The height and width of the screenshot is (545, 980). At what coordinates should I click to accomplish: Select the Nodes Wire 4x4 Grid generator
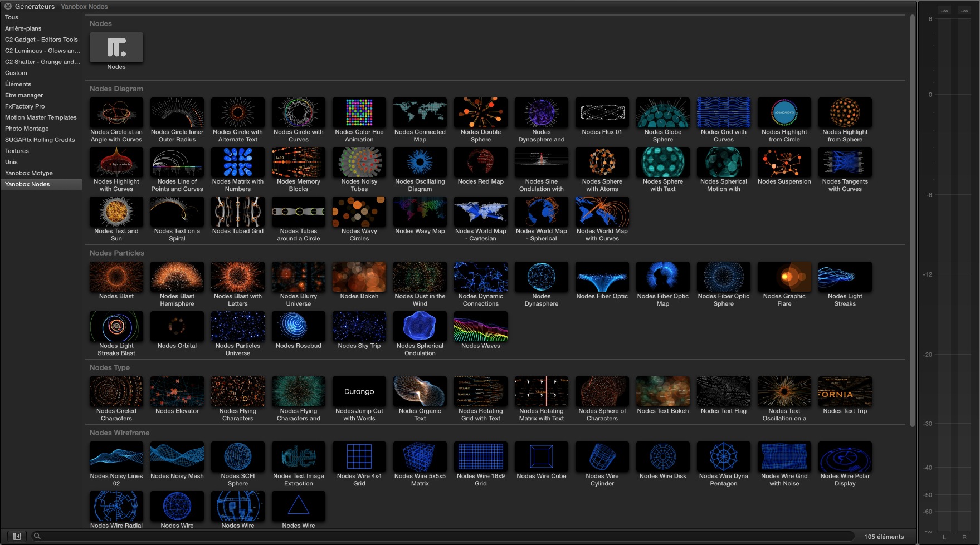click(359, 456)
